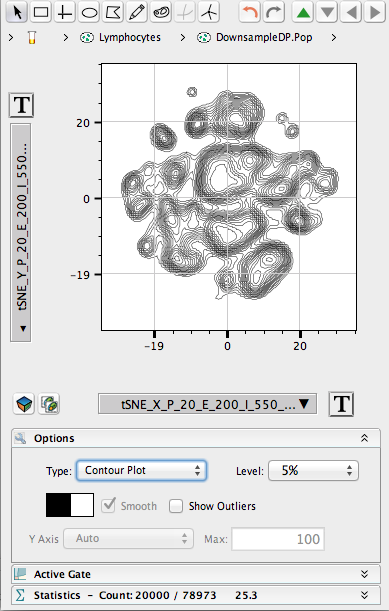Go to previous sample left arrow

[351, 12]
